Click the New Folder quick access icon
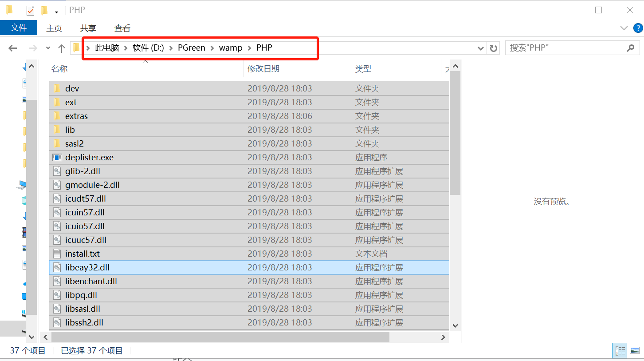The width and height of the screenshot is (644, 361). pos(44,10)
